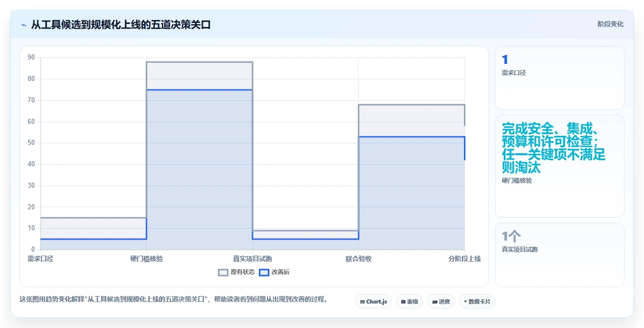
Task: Click the 阶段变化 label in header
Action: pyautogui.click(x=610, y=24)
